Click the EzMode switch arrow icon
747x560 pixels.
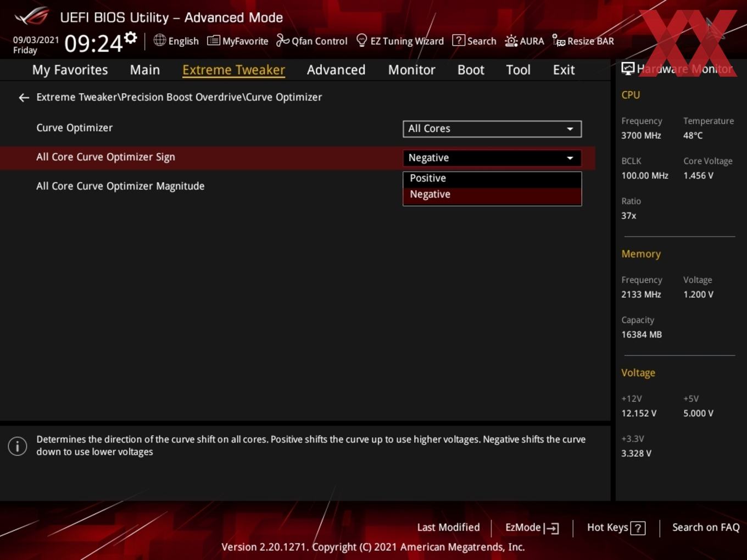551,528
